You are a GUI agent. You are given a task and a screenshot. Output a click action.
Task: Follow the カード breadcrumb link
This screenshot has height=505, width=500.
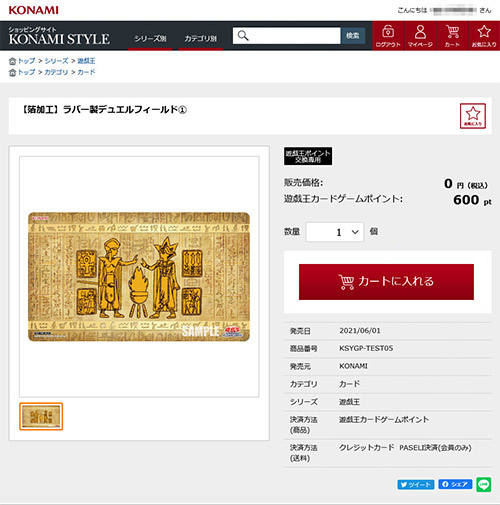(x=86, y=72)
